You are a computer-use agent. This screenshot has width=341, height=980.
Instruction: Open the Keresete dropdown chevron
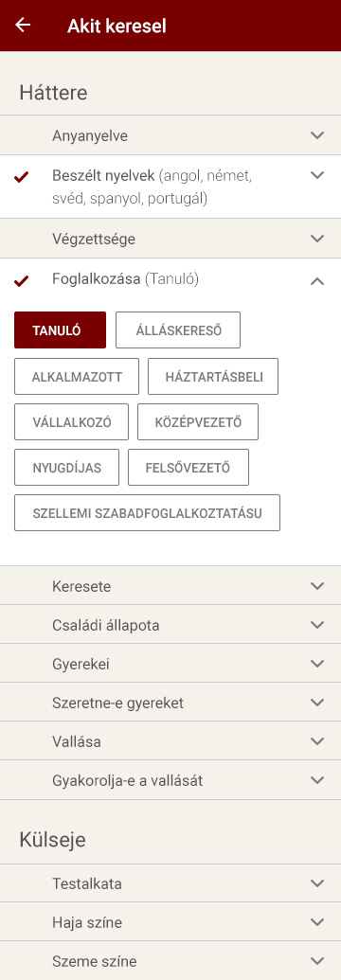(x=318, y=585)
